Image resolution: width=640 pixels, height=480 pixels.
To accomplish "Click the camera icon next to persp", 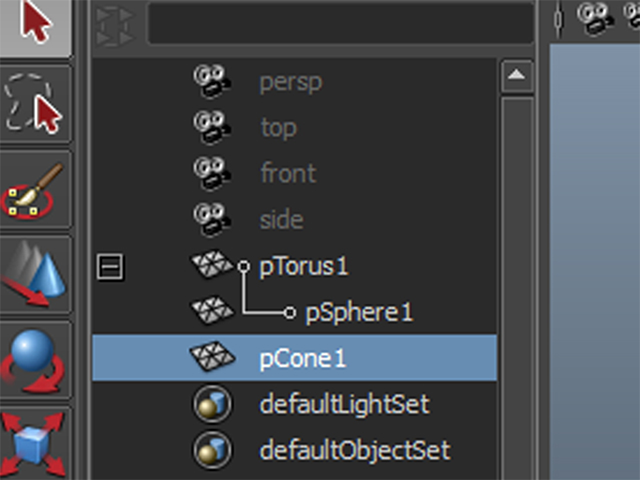I will (212, 82).
